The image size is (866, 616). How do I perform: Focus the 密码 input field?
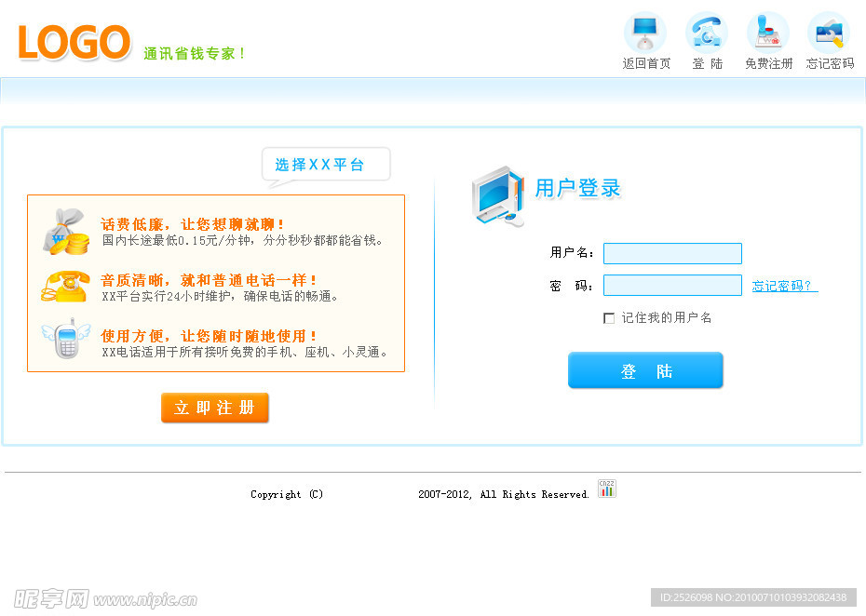[672, 286]
